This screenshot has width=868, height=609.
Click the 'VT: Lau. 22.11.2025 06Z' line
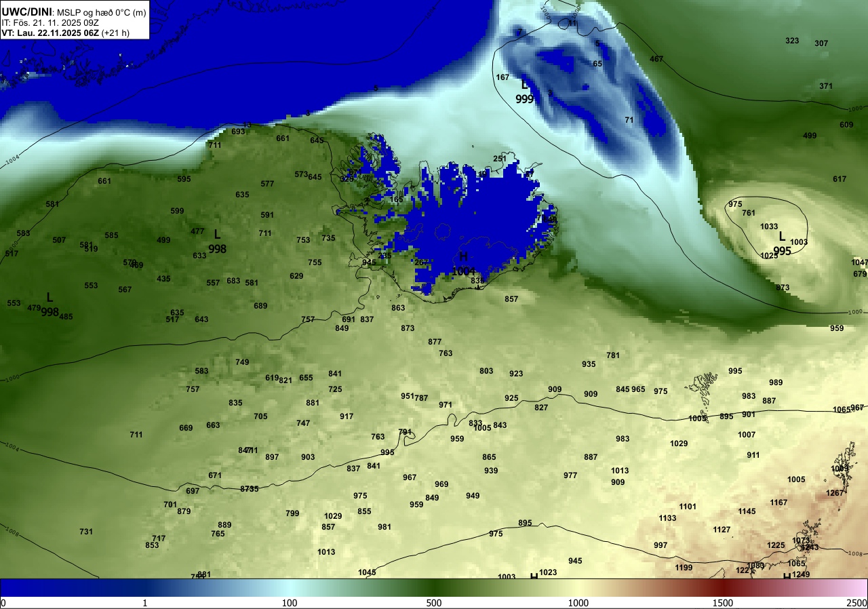tap(50, 33)
